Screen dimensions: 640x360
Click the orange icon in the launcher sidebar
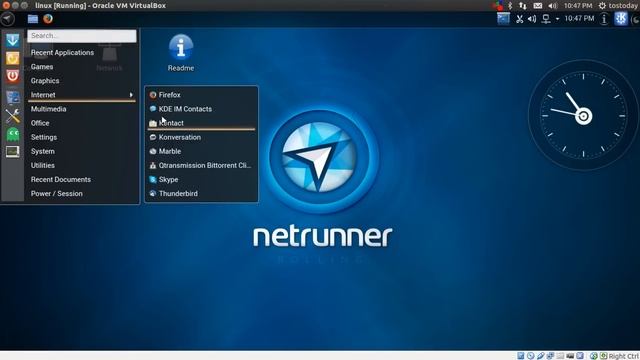tap(13, 58)
